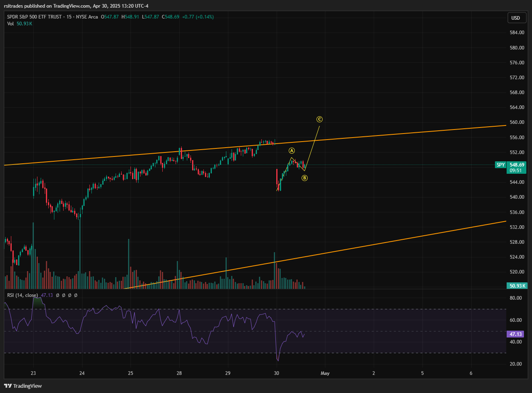Click the 576.00 price axis label

coord(517,63)
